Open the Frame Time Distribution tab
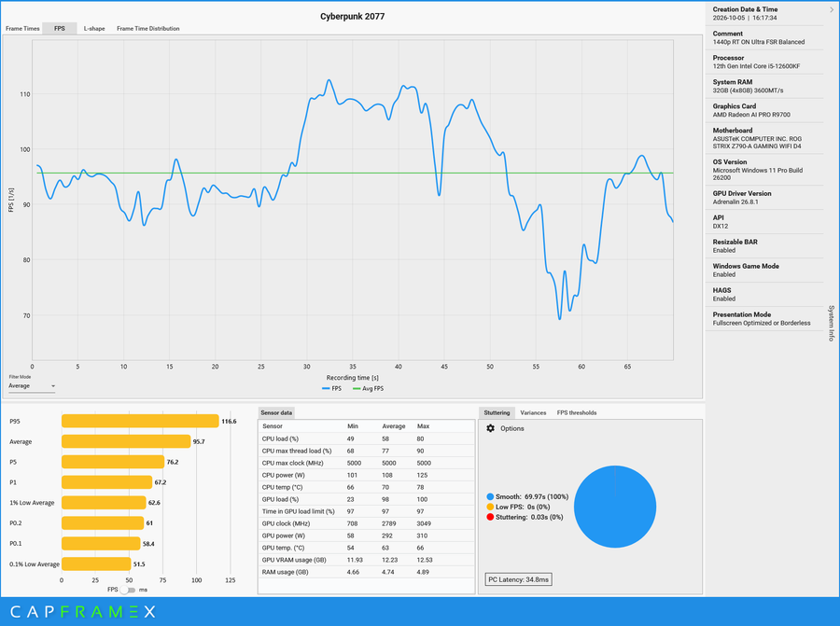This screenshot has width=840, height=626. click(147, 28)
